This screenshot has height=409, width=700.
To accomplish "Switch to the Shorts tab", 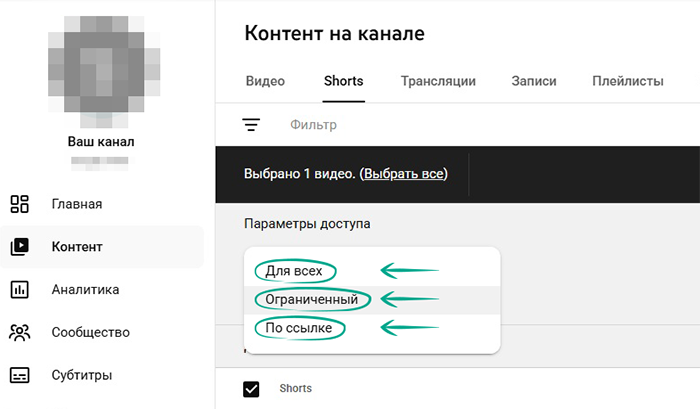I will click(343, 82).
